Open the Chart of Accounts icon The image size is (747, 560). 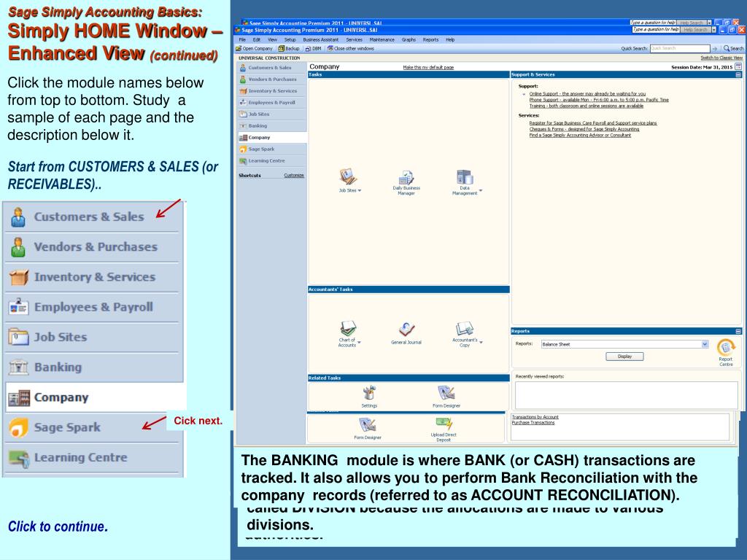(348, 329)
